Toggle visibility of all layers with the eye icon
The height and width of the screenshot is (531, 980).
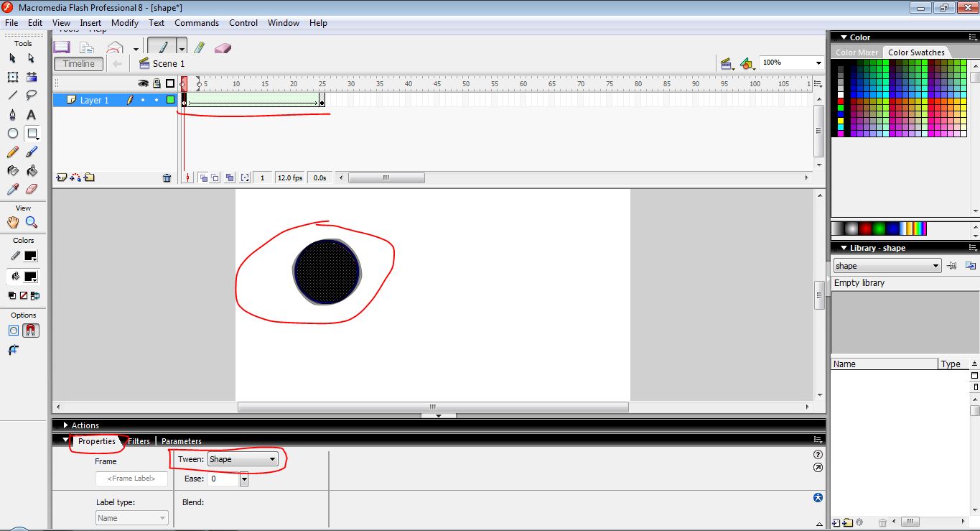tap(144, 83)
